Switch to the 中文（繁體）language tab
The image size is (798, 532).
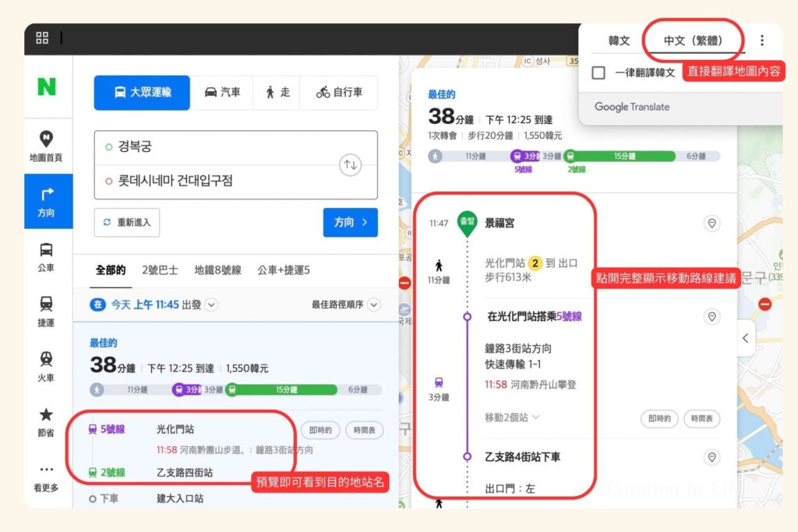[x=692, y=41]
